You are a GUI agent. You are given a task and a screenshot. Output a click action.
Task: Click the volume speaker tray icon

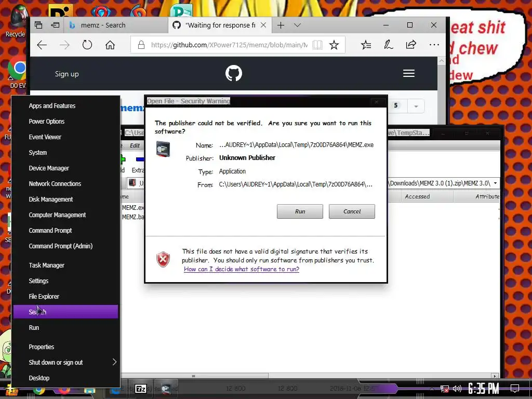(457, 389)
